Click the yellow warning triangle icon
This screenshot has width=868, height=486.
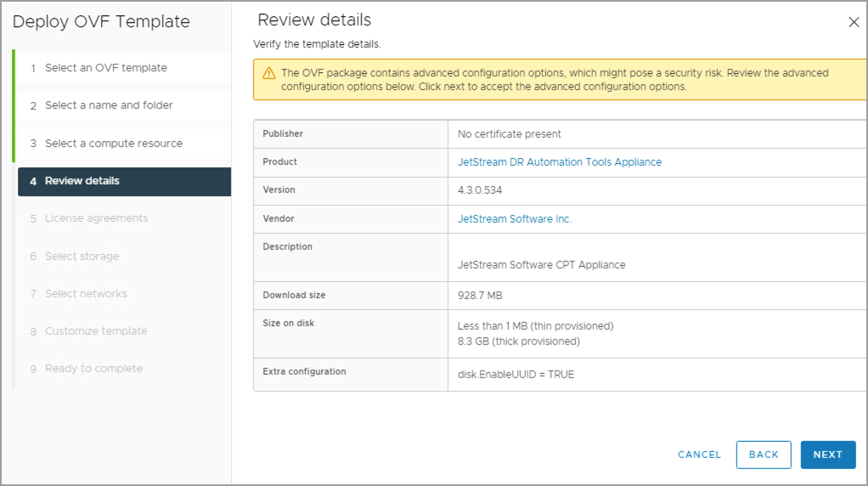point(268,73)
